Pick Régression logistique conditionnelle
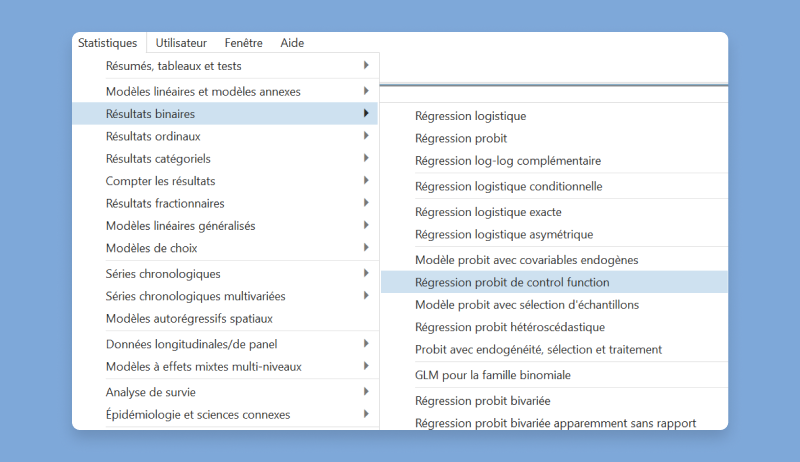The image size is (800, 462). [508, 186]
